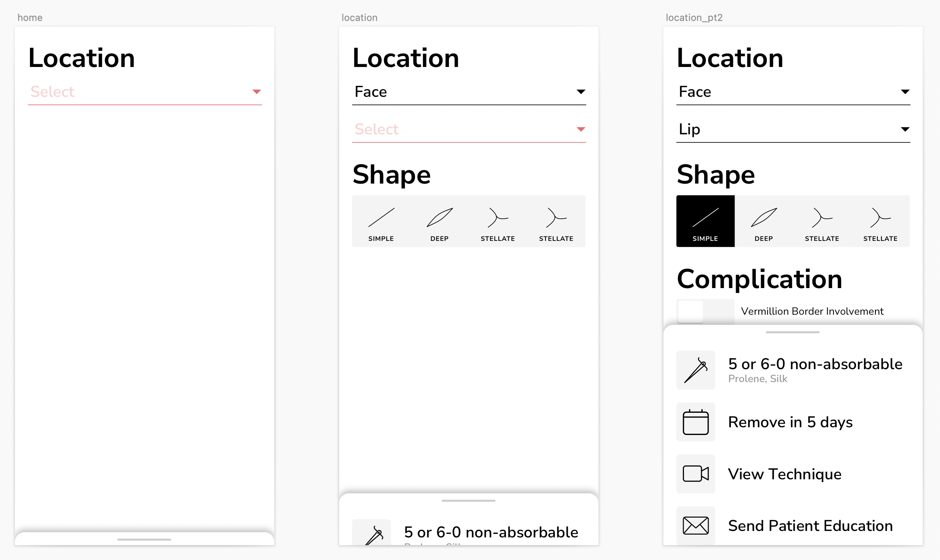Viewport: 940px width, 560px height.
Task: Click the video camera icon for View Technique
Action: (x=695, y=474)
